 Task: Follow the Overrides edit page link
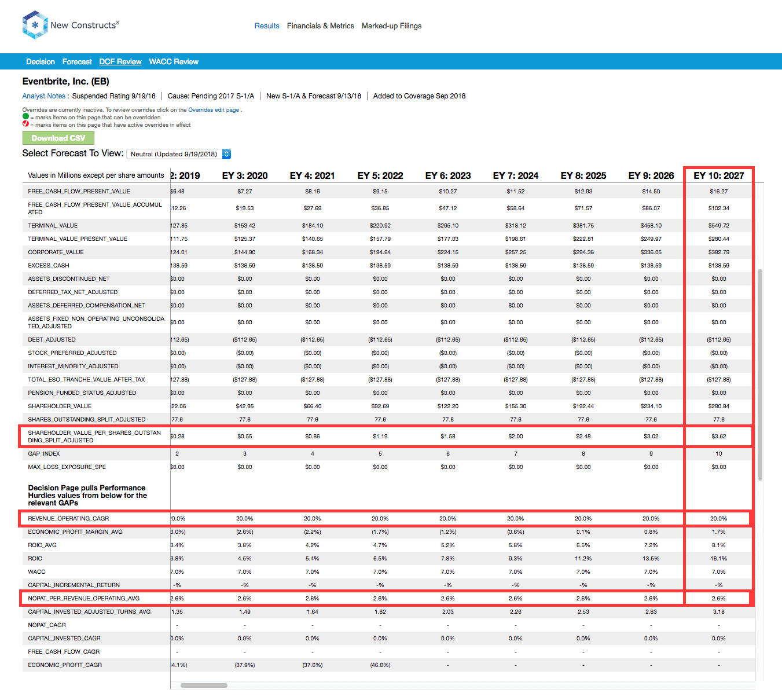click(214, 110)
